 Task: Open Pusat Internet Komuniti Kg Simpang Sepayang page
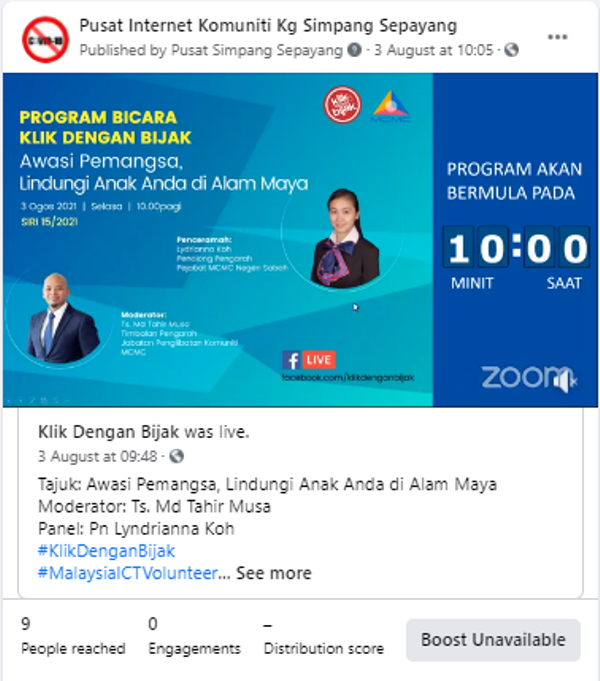pyautogui.click(x=268, y=26)
